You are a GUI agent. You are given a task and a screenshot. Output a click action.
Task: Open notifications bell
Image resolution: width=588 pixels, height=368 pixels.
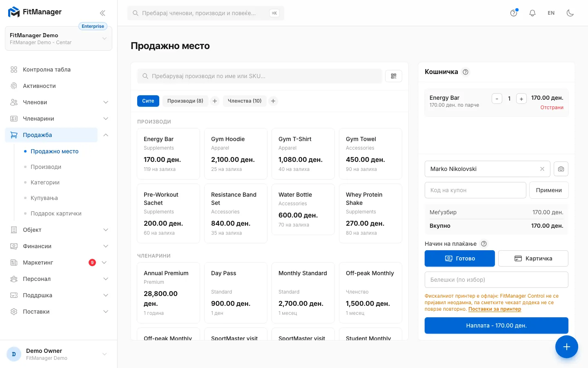532,13
